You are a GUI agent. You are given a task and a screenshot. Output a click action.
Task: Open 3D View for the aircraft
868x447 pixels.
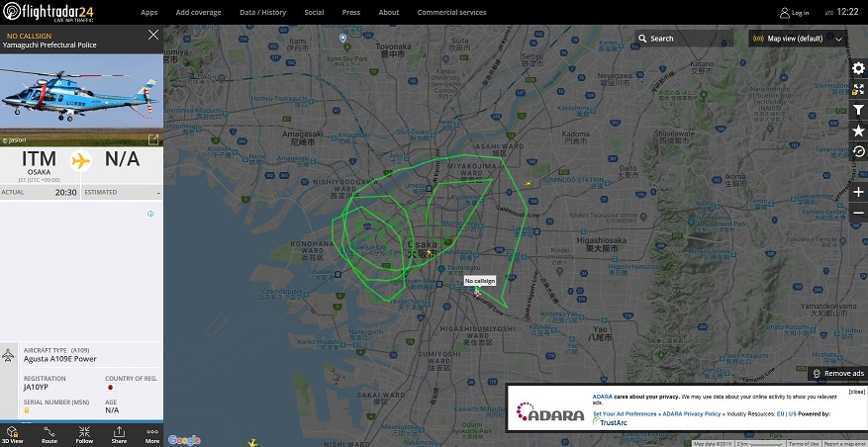(12, 435)
